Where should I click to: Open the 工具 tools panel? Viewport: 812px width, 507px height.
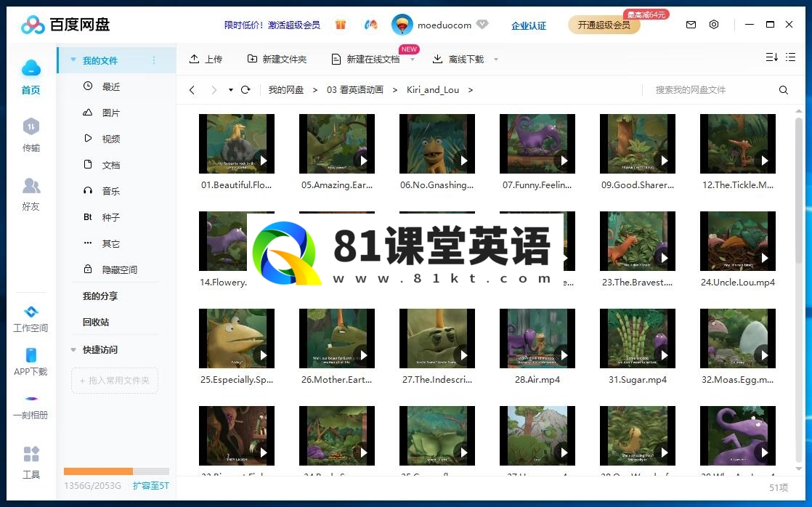(31, 462)
